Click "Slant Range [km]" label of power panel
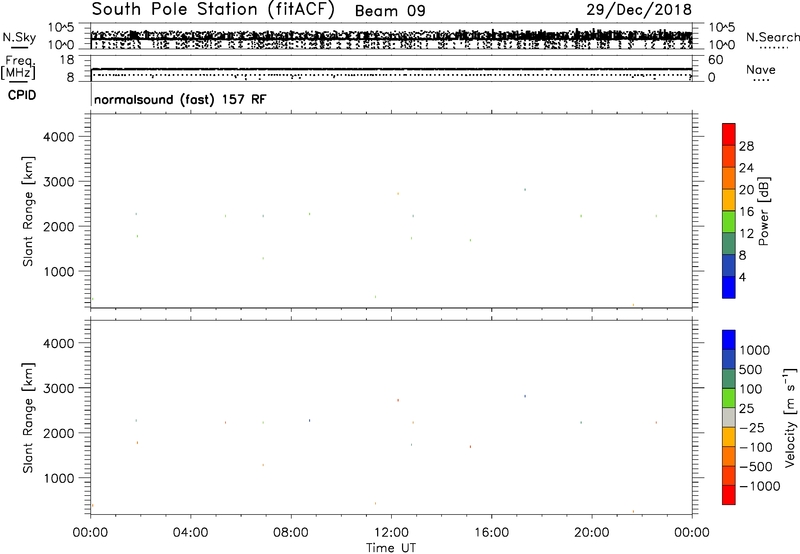This screenshot has height=554, width=800. [x=28, y=211]
